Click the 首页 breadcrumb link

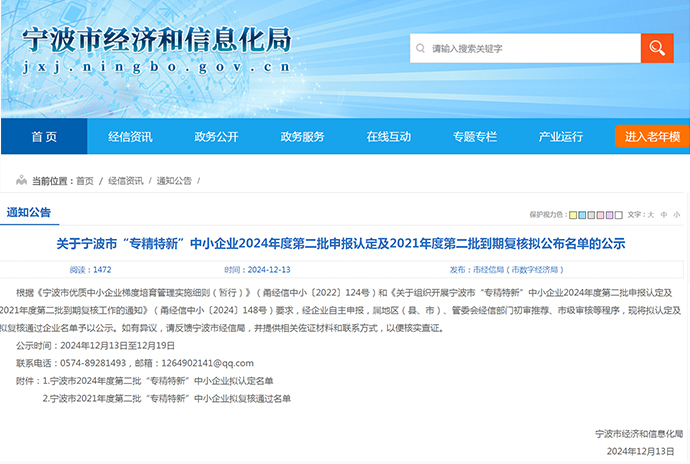pyautogui.click(x=85, y=181)
